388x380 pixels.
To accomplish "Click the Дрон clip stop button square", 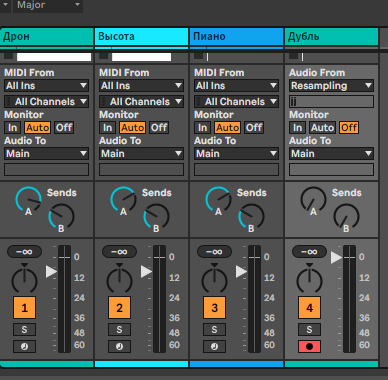I will [9, 56].
